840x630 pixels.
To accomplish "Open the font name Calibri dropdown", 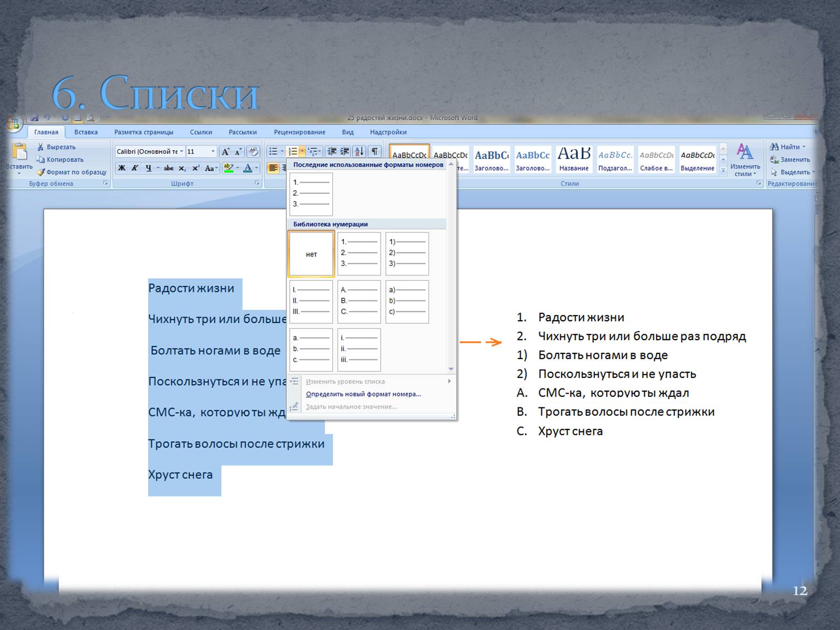I will click(x=182, y=152).
